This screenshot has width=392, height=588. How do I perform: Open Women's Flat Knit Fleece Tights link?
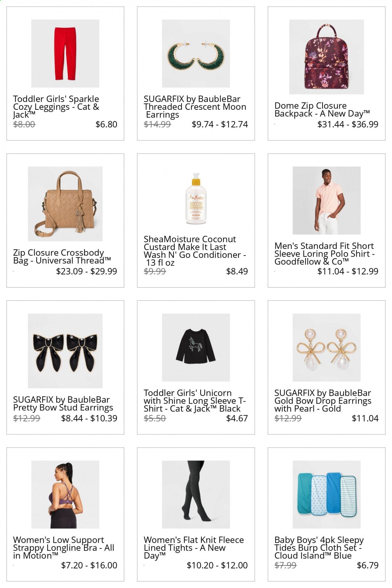tap(194, 548)
